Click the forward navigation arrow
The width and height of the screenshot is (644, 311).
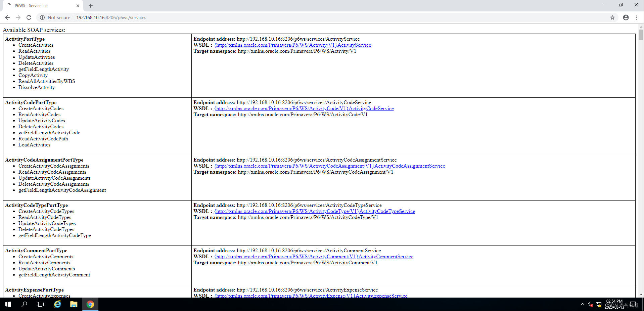click(x=18, y=17)
